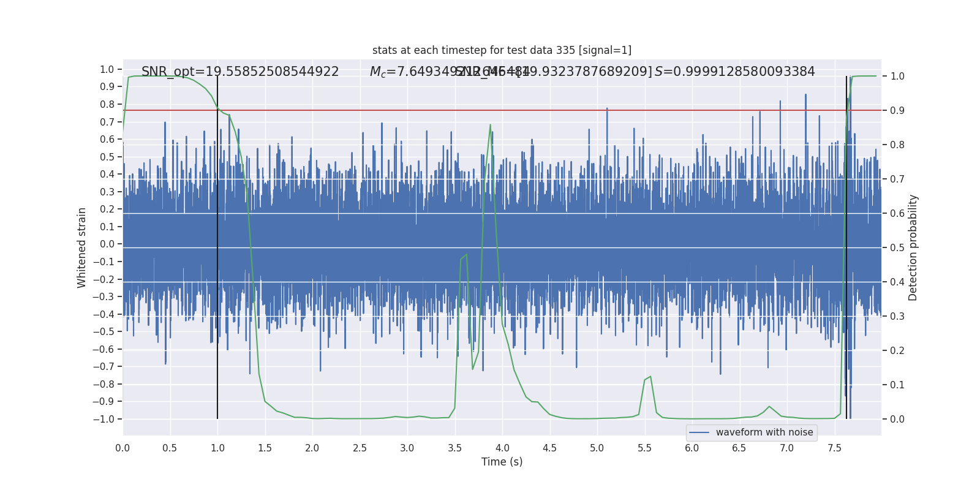Click the plot title mentioning test data 335
The image size is (980, 490).
(x=502, y=50)
